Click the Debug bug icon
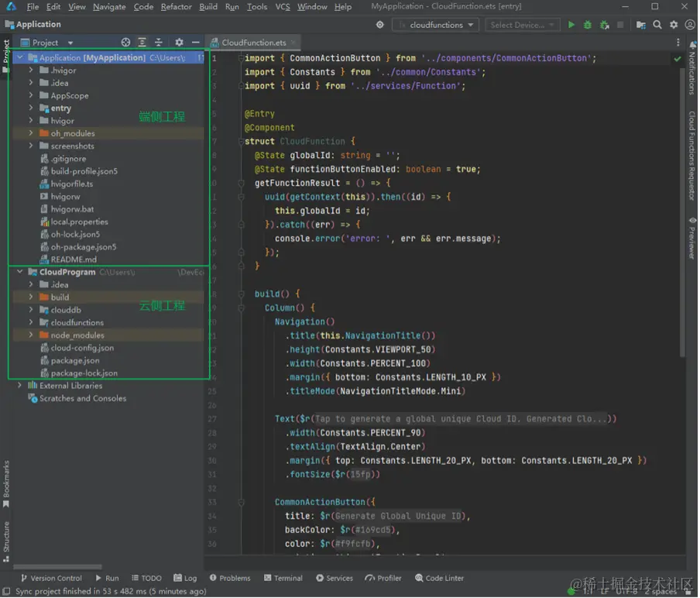This screenshot has height=598, width=700. tap(588, 25)
